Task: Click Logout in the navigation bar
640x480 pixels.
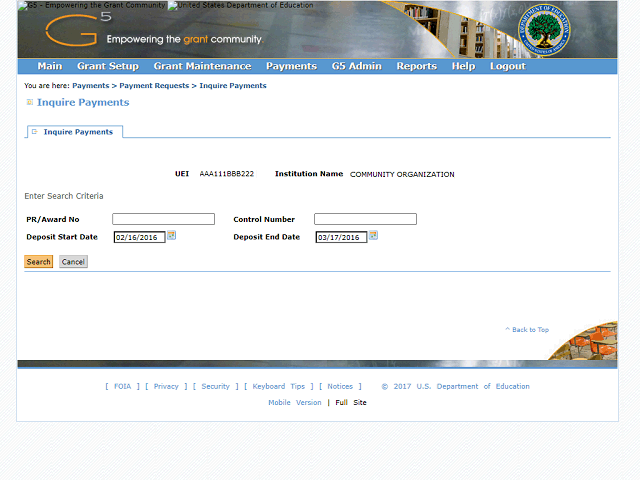Action: pyautogui.click(x=508, y=66)
